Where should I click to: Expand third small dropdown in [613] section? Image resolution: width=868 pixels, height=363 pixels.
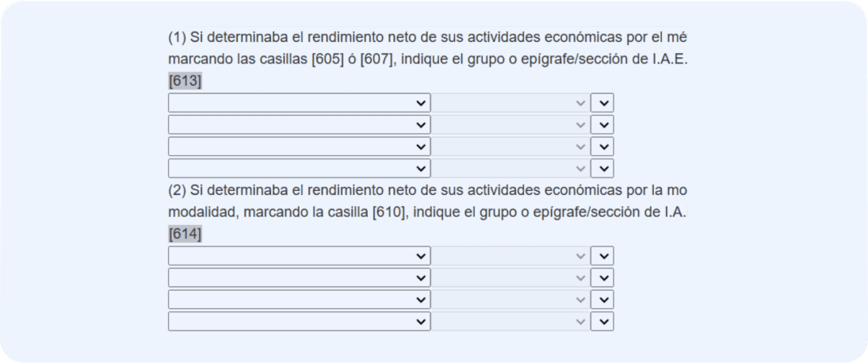(x=602, y=147)
